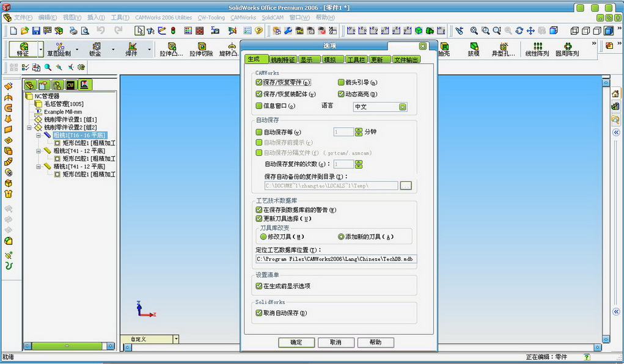Confirm options with 确定 button
Image resolution: width=624 pixels, height=364 pixels.
296,343
